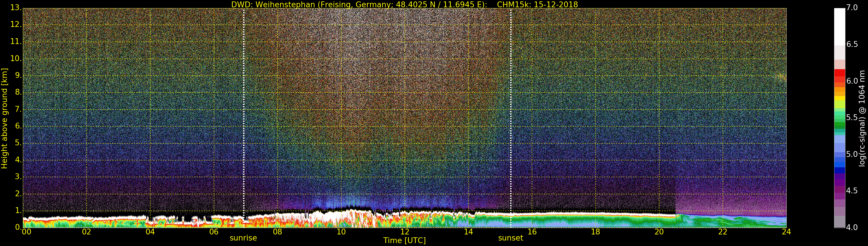Click height-axis tick label '3.'
The image size is (868, 246).
click(18, 177)
